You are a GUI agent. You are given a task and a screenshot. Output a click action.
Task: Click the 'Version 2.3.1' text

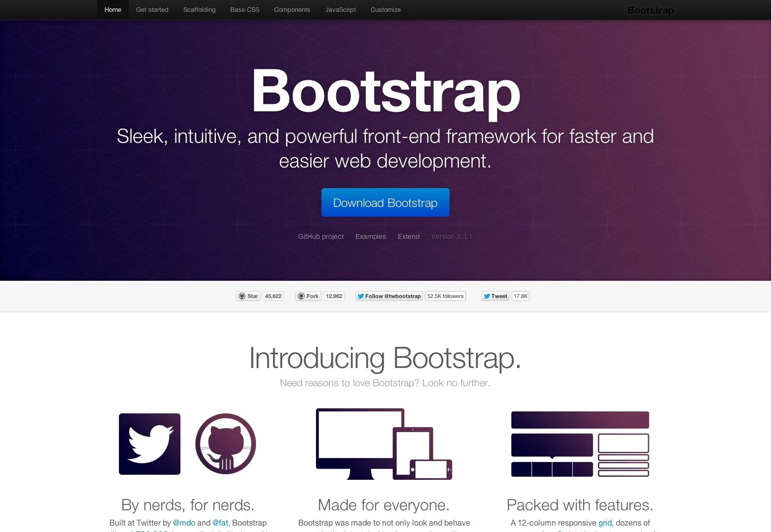452,236
